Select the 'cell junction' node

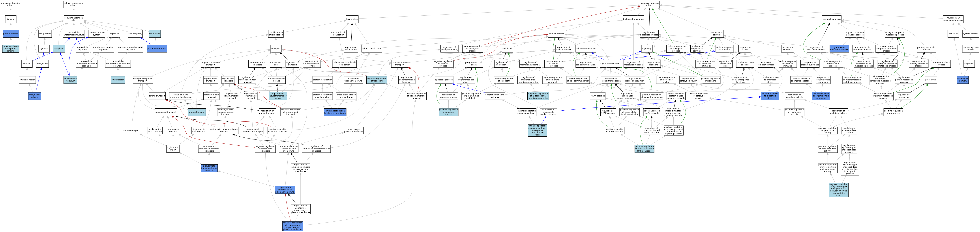(x=45, y=34)
